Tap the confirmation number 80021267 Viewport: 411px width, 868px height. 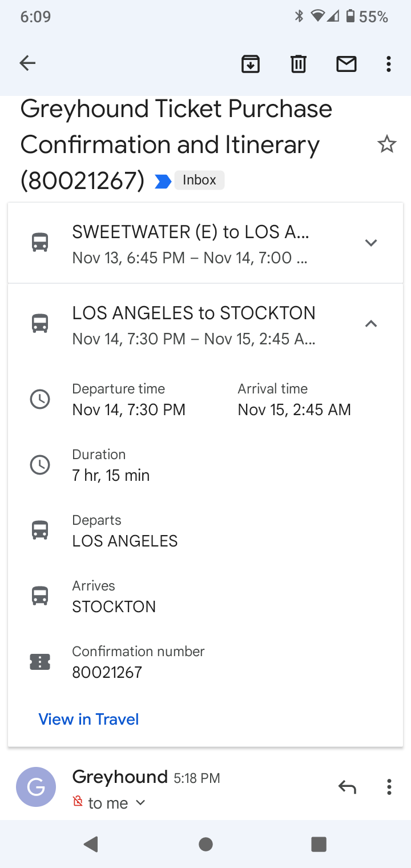107,672
